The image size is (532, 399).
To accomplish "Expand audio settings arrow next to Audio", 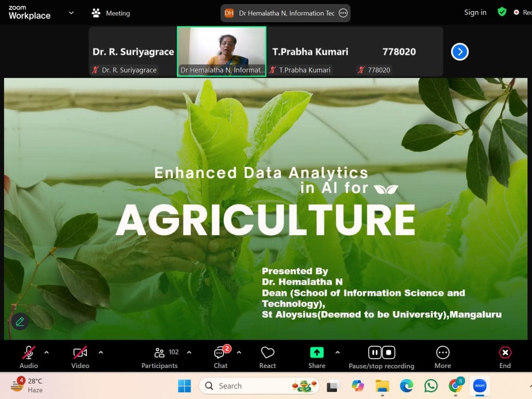I will 47,352.
